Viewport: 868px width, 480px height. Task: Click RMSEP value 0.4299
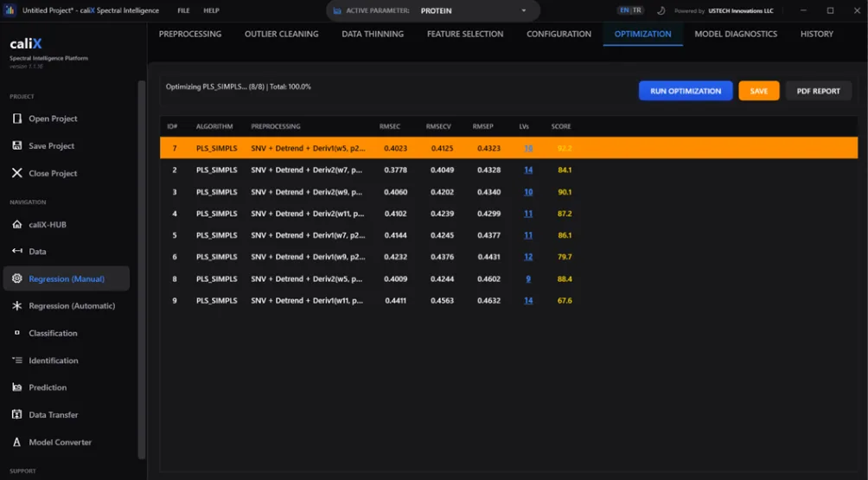click(x=488, y=214)
